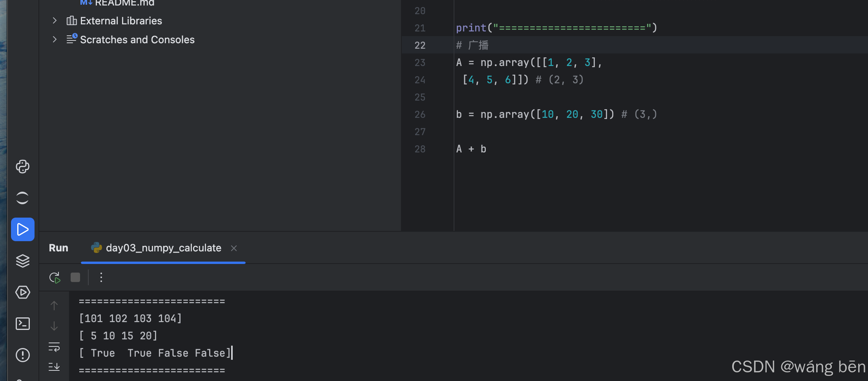Viewport: 868px width, 381px height.
Task: Click line number 26 in gutter
Action: (420, 114)
